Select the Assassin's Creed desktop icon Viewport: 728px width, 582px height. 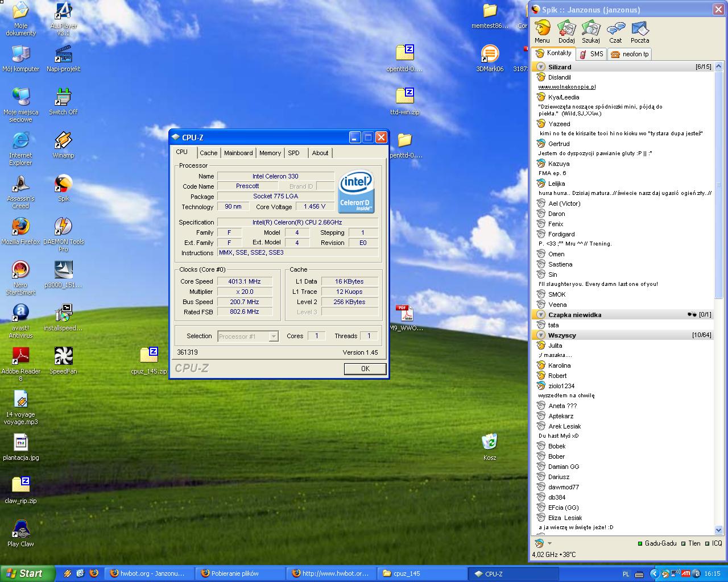(x=21, y=192)
